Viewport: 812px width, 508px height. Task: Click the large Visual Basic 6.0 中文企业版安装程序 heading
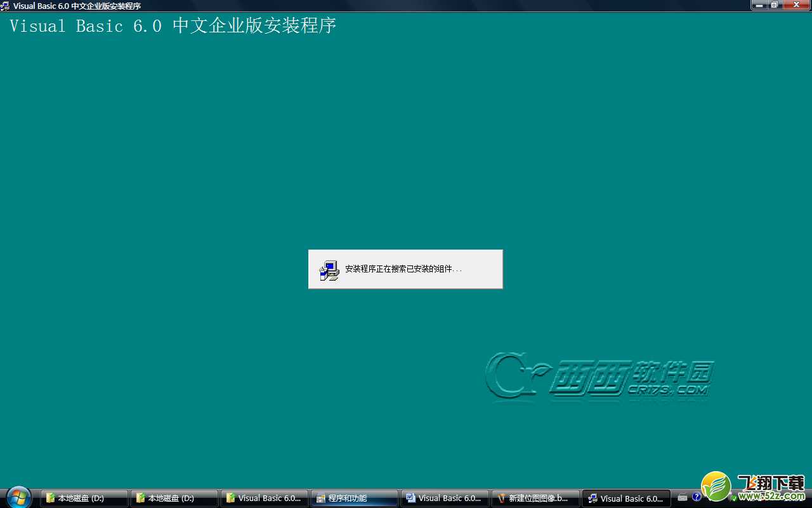(173, 26)
